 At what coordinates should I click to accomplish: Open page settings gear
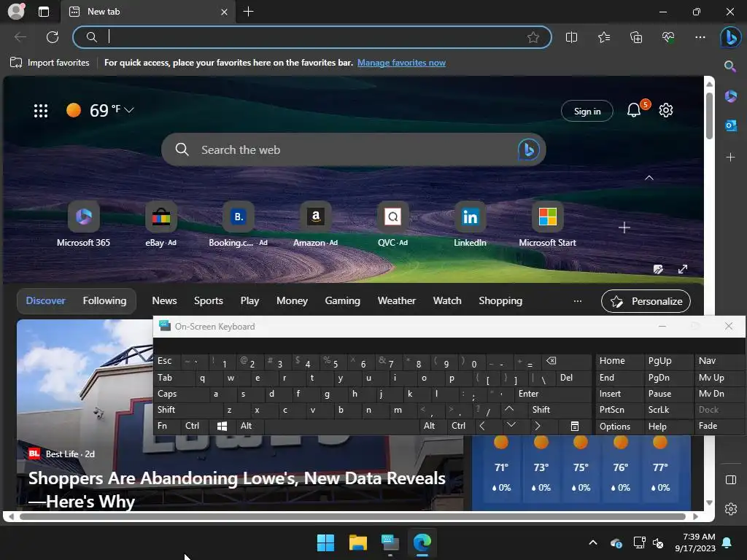[x=665, y=111]
